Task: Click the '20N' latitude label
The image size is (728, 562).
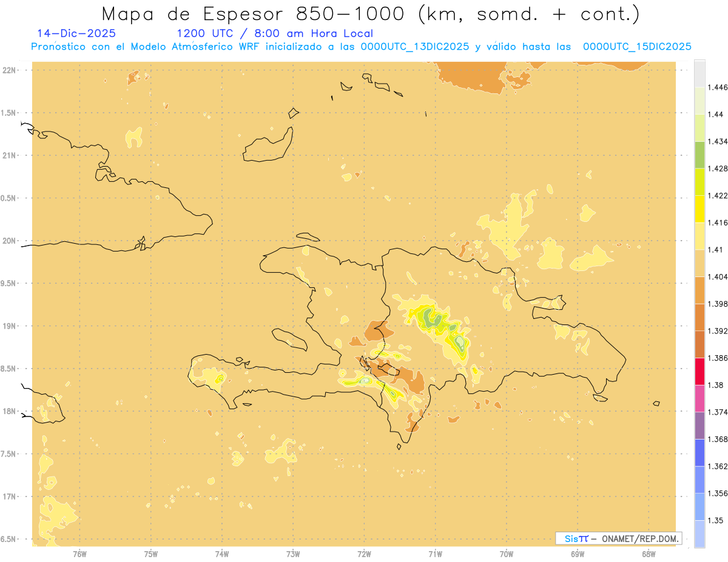Action: pos(9,241)
